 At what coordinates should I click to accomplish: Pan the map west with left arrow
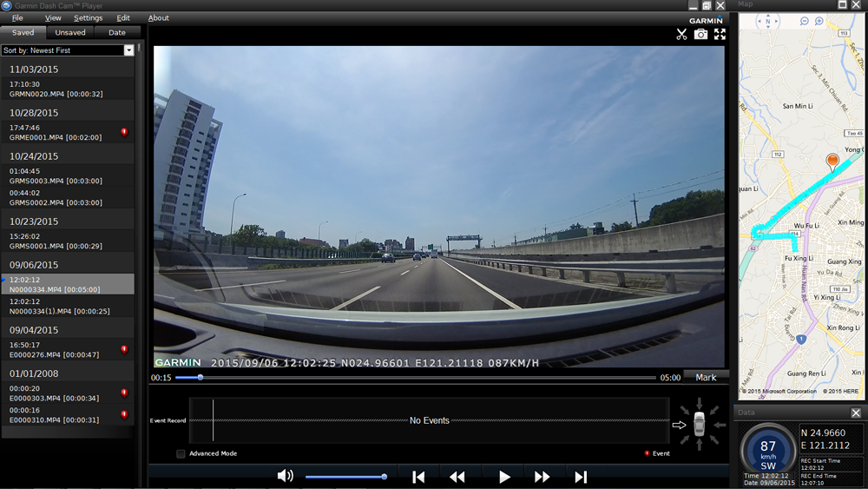pos(759,21)
